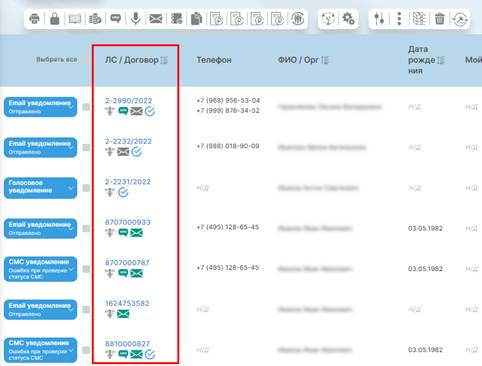Image resolution: width=482 pixels, height=366 pixels.
Task: Open contract link 2-2232/2022
Action: [128, 141]
